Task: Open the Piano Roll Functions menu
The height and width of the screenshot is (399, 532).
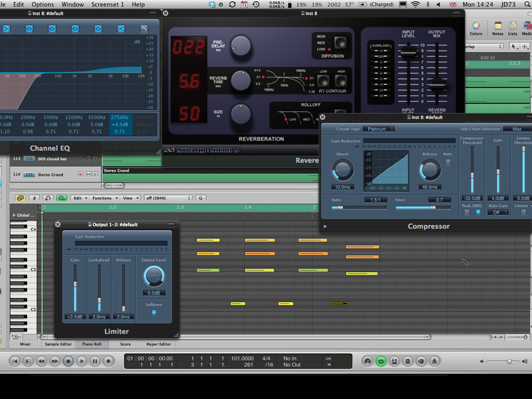Action: click(x=104, y=198)
